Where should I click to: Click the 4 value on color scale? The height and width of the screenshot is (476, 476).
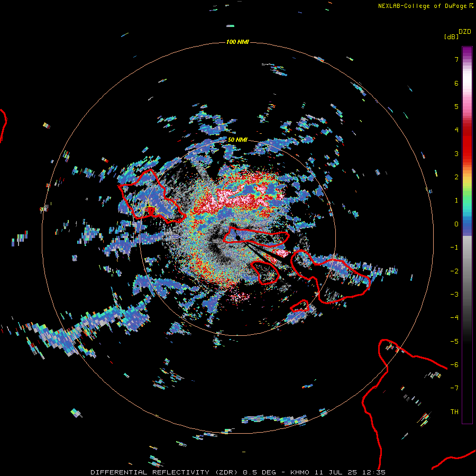point(456,130)
